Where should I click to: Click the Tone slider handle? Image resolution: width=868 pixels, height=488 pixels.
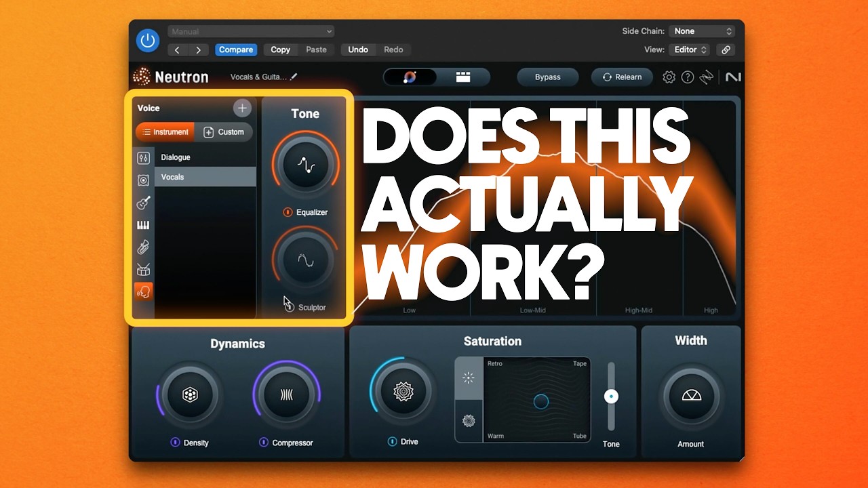(611, 396)
